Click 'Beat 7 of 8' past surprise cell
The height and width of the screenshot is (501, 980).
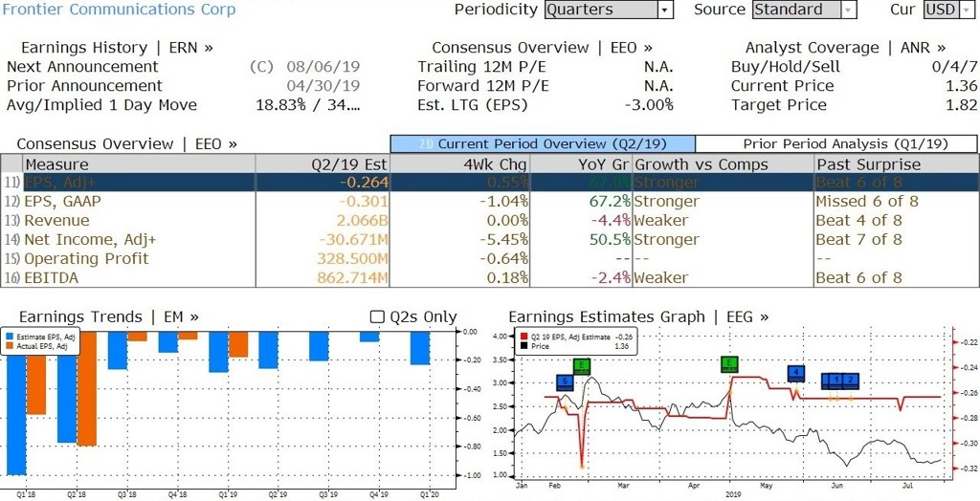[858, 239]
